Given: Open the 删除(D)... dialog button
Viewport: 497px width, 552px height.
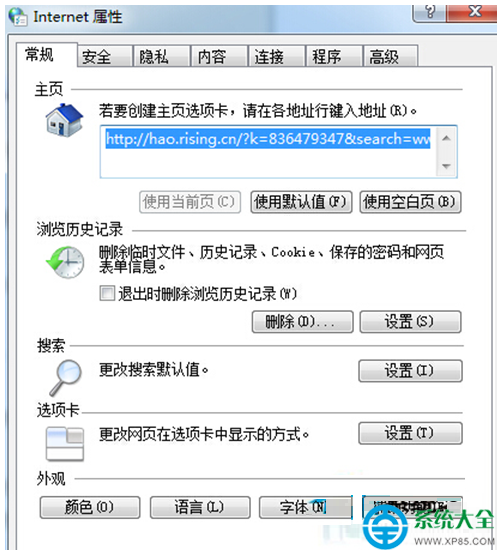Looking at the screenshot, I should pyautogui.click(x=303, y=322).
